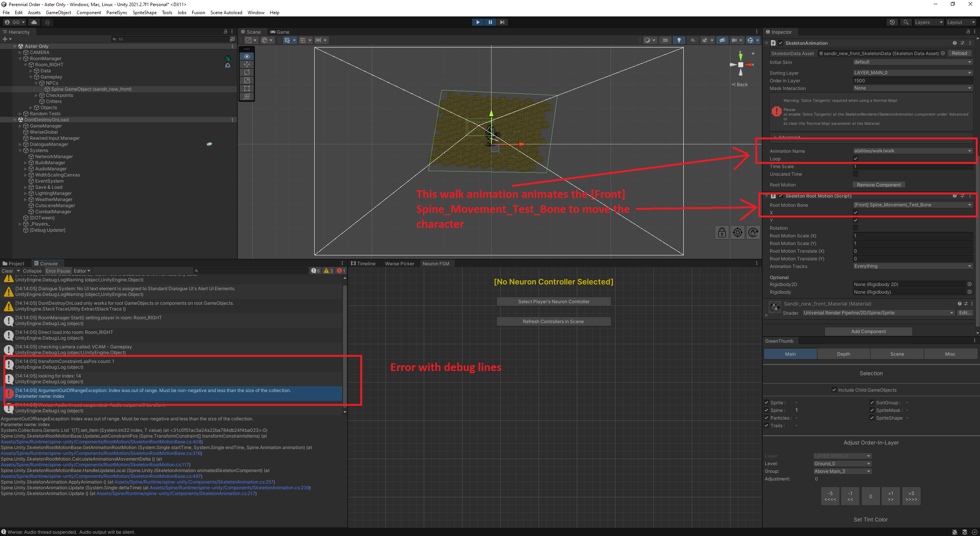Switch to the Depth tab in GreenThumb

[843, 354]
